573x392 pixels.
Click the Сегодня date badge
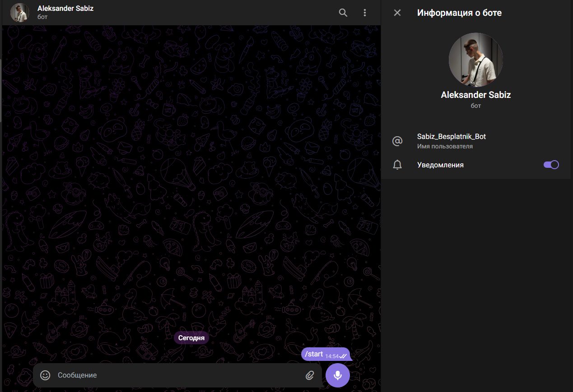pyautogui.click(x=191, y=338)
